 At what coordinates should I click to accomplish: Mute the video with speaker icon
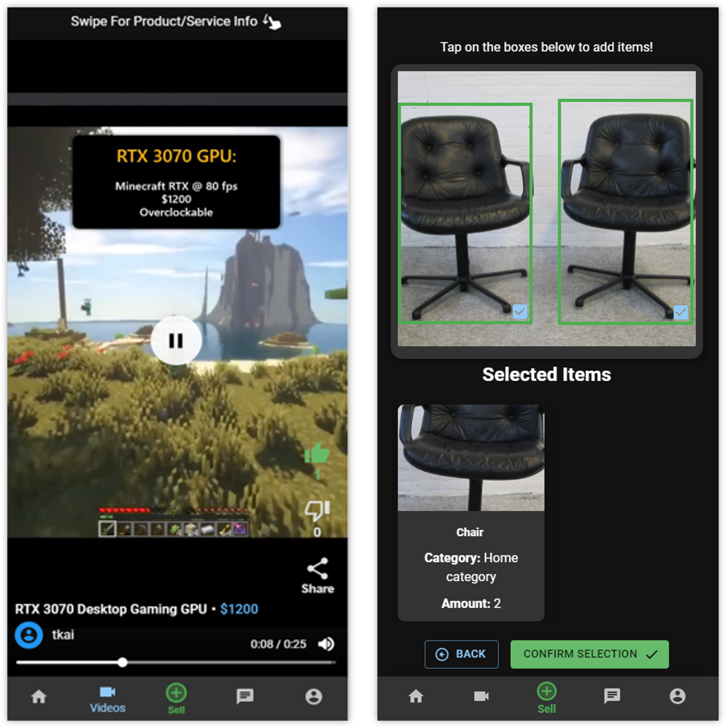pos(326,644)
